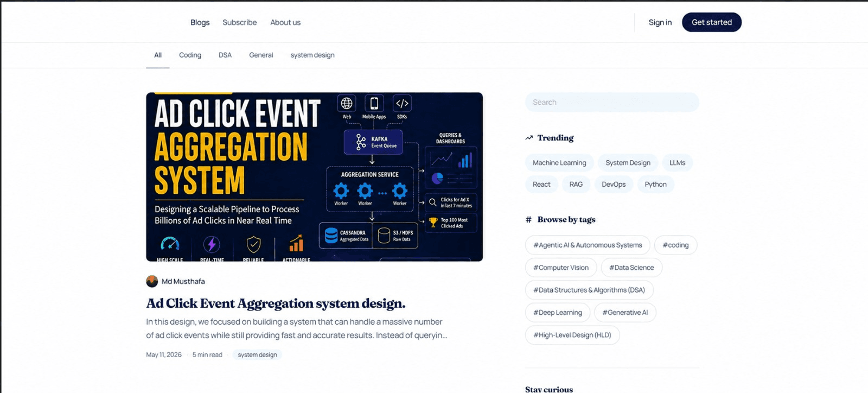Click the Get started button
Screen dimensions: 868x393
click(711, 22)
